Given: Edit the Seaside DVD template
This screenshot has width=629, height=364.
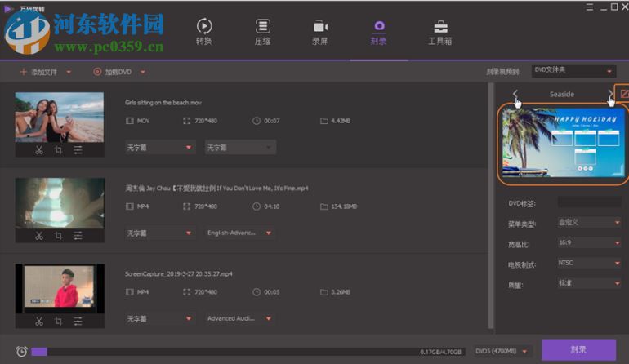Looking at the screenshot, I should point(624,94).
